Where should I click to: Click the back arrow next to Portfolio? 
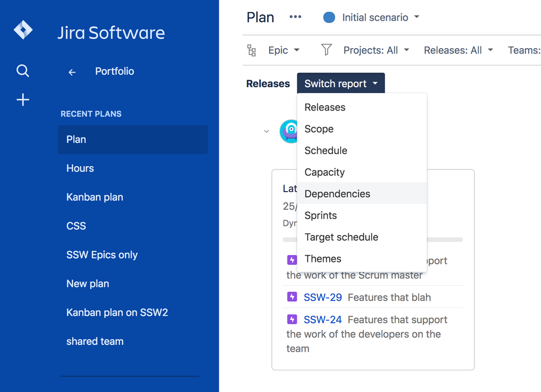(x=72, y=72)
